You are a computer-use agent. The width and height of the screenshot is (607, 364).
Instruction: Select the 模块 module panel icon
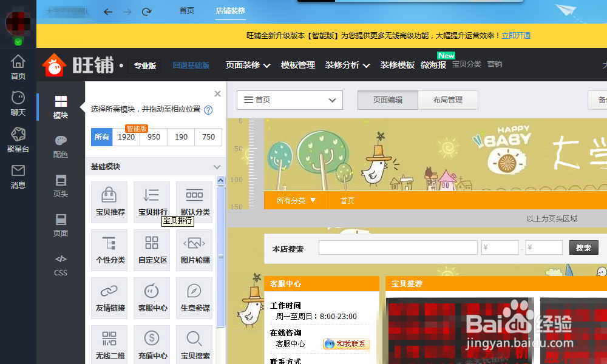(x=61, y=107)
